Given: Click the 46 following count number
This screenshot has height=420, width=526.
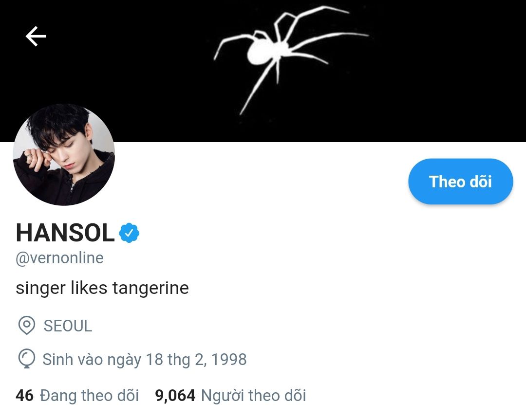Looking at the screenshot, I should pyautogui.click(x=24, y=395).
